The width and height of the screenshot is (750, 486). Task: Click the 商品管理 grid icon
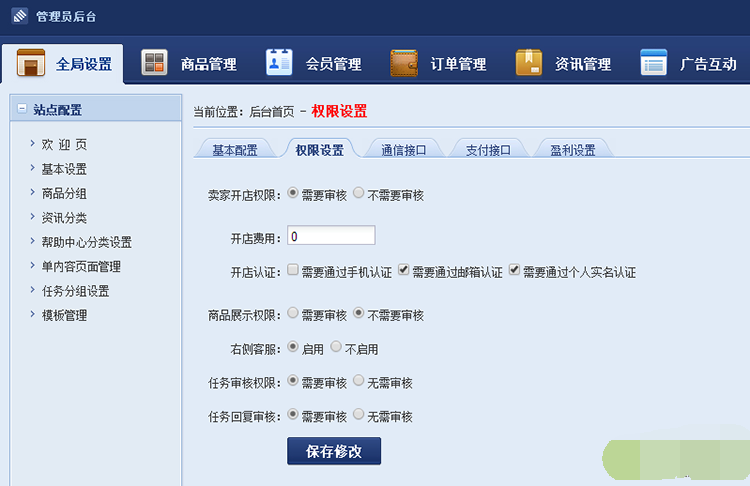[154, 63]
